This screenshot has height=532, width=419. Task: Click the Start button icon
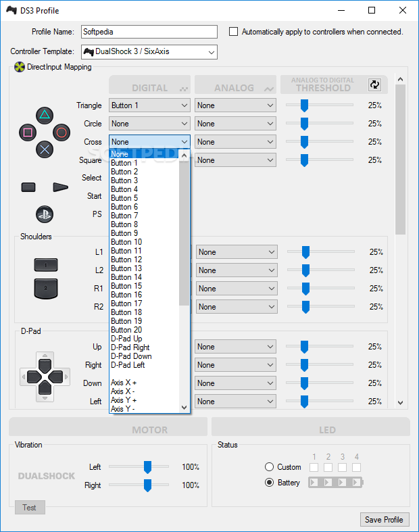[61, 187]
